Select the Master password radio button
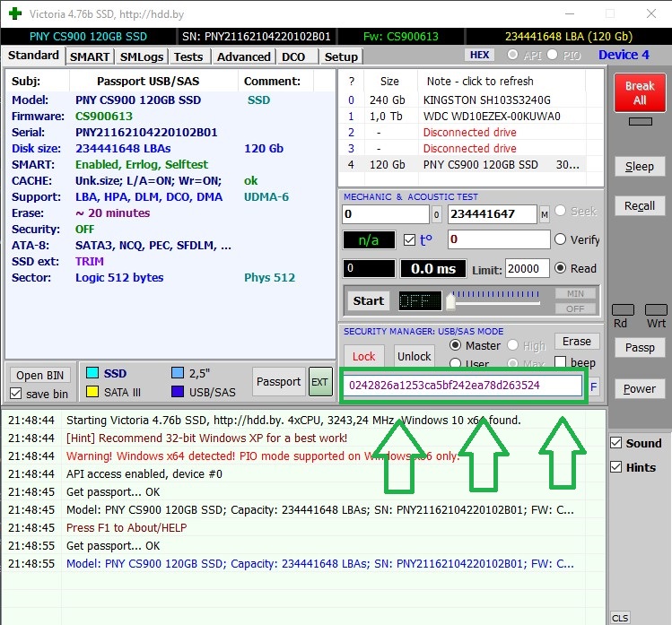This screenshot has height=625, width=672. click(x=456, y=345)
